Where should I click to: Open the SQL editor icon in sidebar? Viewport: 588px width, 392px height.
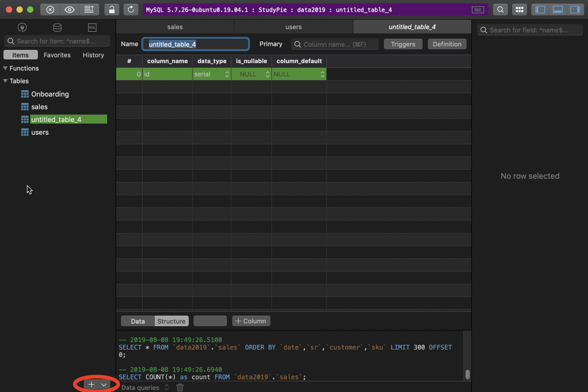(x=92, y=28)
